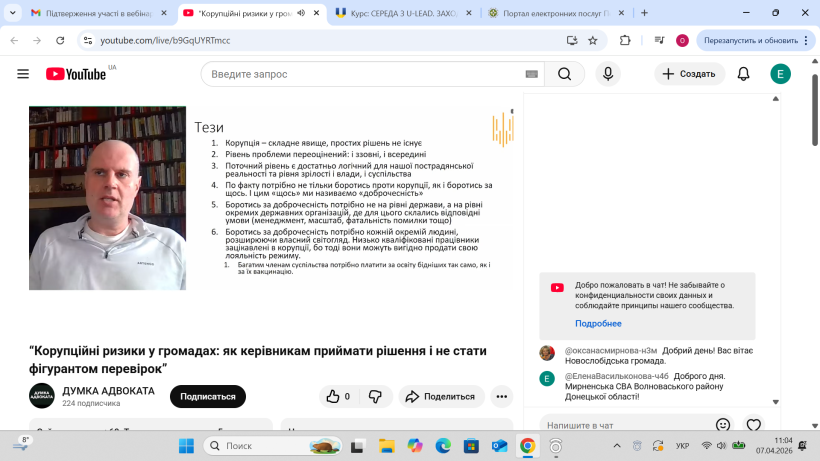Click the chat scroll-up arrow
The height and width of the screenshot is (461, 820).
(x=776, y=99)
